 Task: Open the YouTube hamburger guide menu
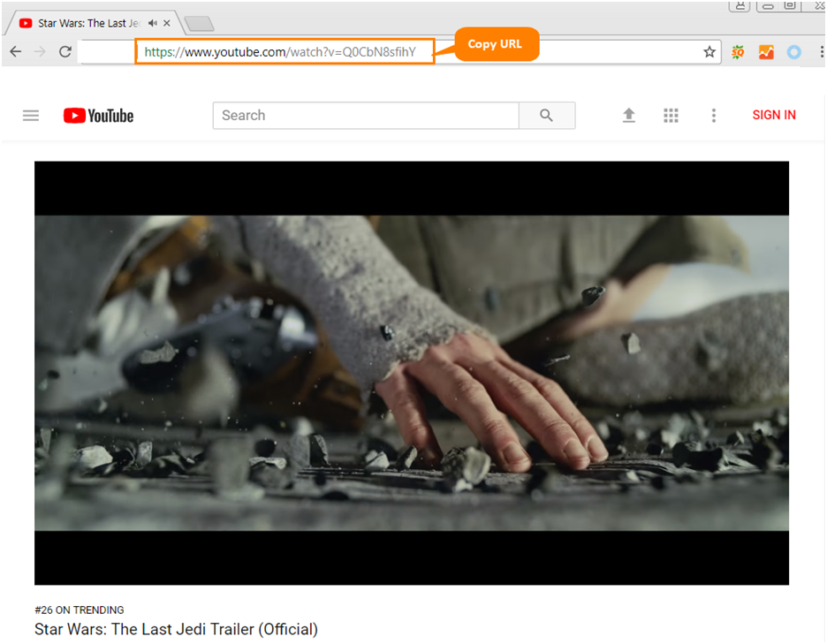coord(31,116)
